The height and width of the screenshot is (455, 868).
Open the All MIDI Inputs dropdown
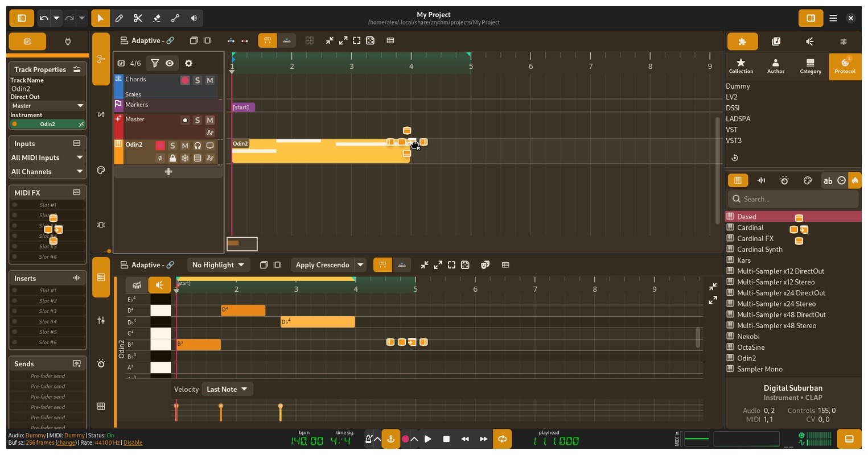pos(48,158)
